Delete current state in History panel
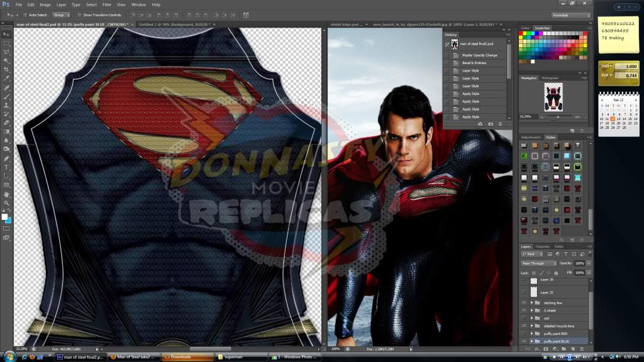Screen dimensions: 644x362 point(500,124)
